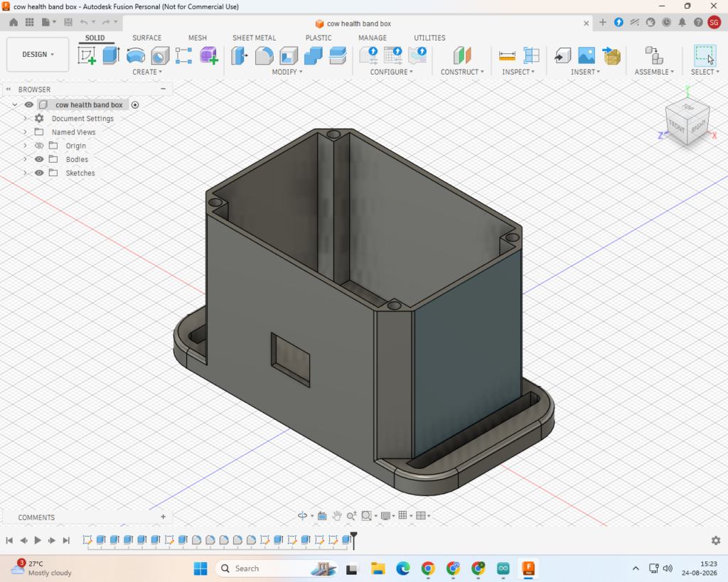Select the Create Form tool
The image size is (728, 582).
coord(209,55)
